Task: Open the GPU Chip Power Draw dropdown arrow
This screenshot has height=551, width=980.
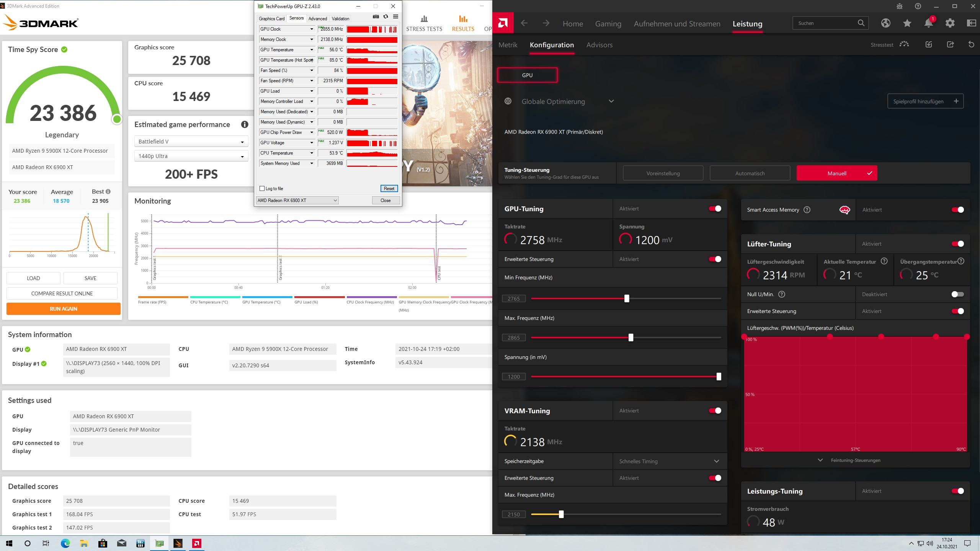Action: (312, 132)
